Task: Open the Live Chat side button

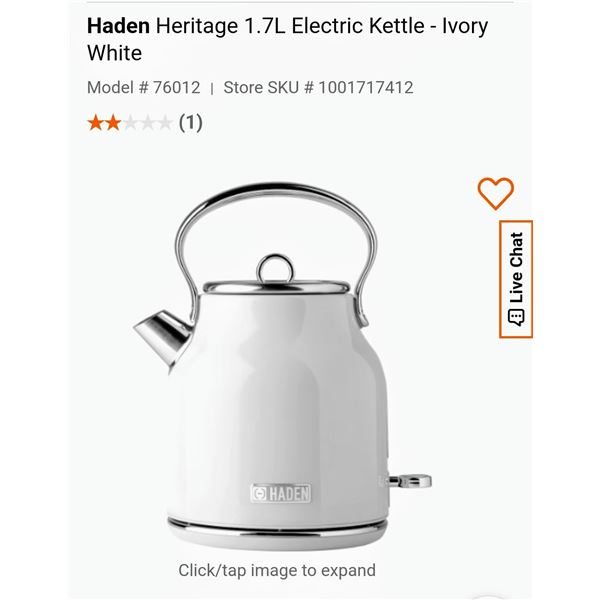Action: 516,279
